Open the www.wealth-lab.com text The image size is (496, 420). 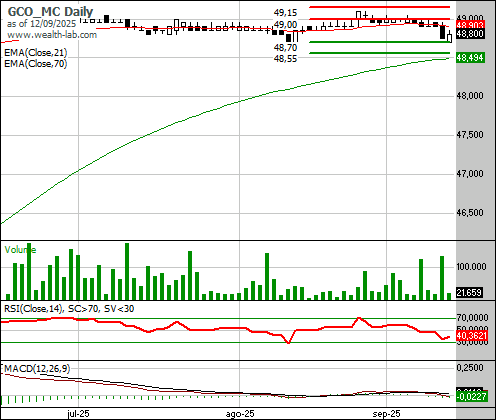(52, 35)
